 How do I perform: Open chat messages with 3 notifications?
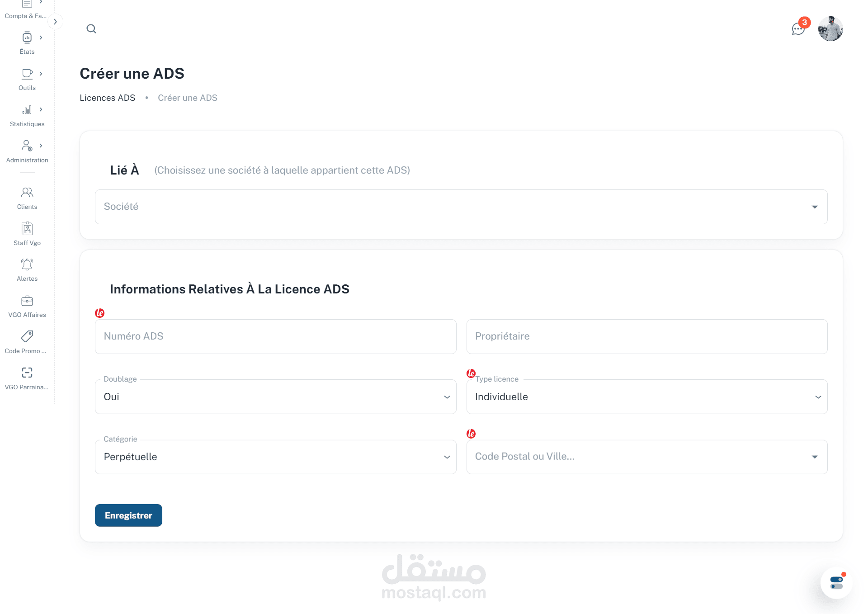click(x=798, y=29)
